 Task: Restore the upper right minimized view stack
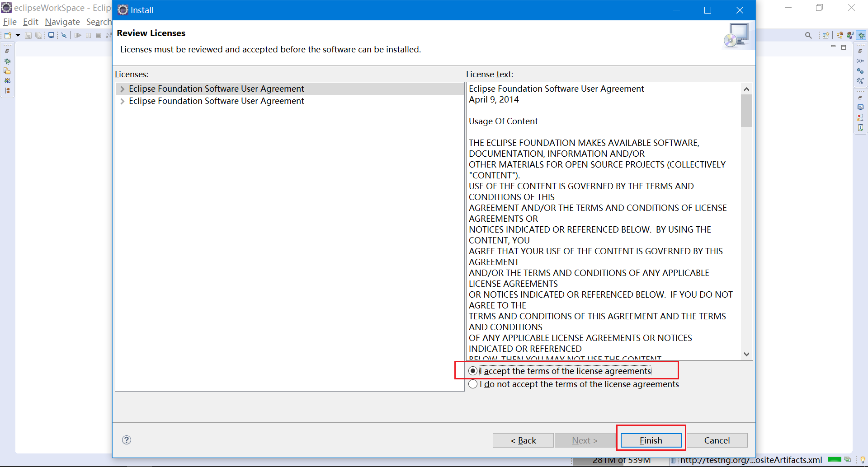860,51
